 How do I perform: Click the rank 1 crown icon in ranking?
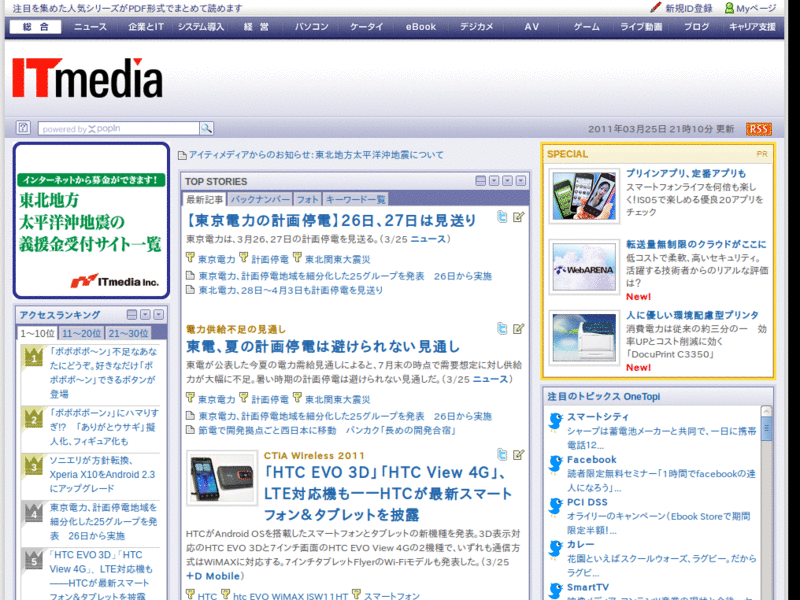pos(34,357)
